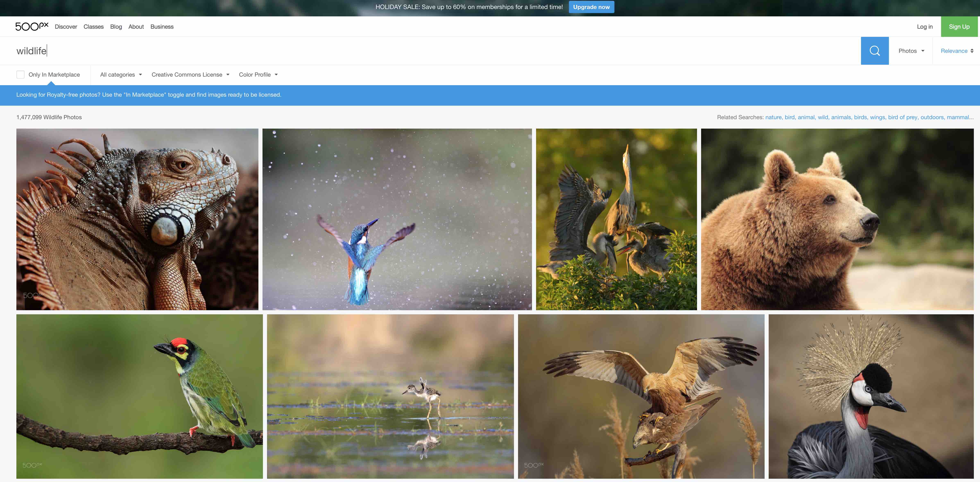Go to Classes in the top navigation
Image resolution: width=980 pixels, height=482 pixels.
[x=94, y=27]
